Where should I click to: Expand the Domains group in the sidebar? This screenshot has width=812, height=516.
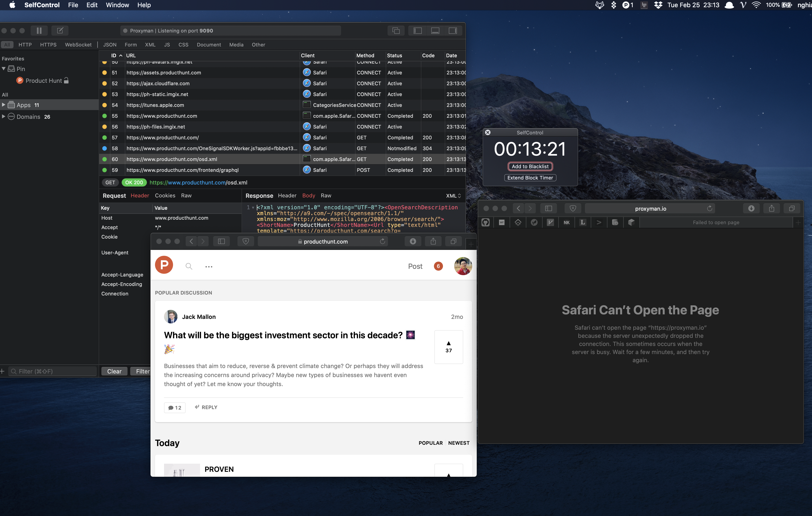pyautogui.click(x=3, y=116)
